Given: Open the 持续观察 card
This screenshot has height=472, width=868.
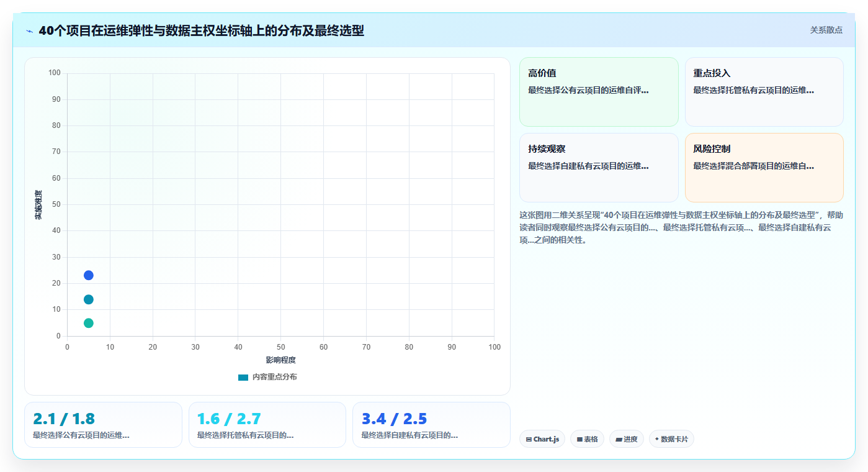Looking at the screenshot, I should (599, 168).
